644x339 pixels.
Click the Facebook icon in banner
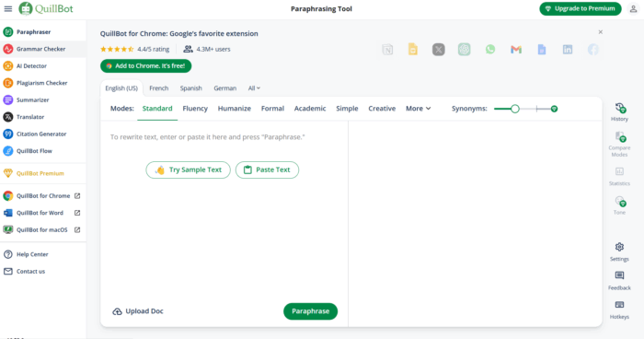[593, 50]
